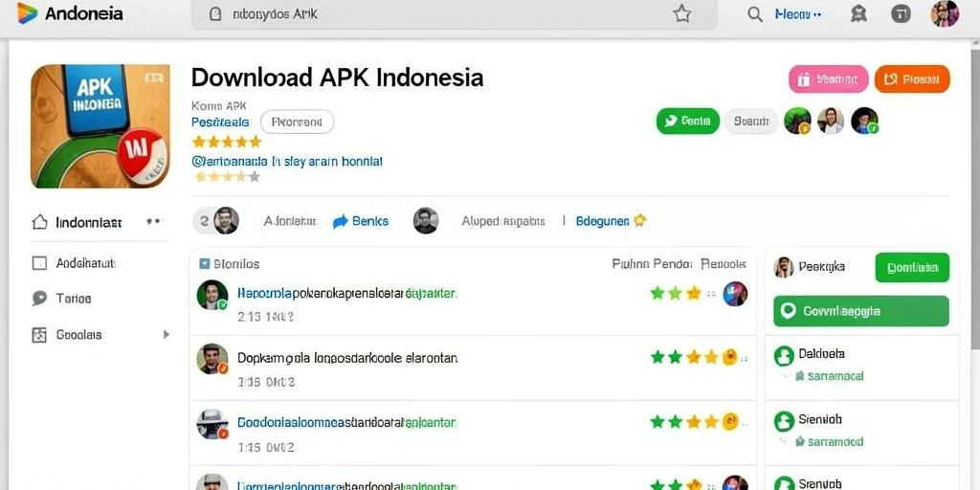
Task: Click the lock icon in the address bar
Action: click(215, 14)
